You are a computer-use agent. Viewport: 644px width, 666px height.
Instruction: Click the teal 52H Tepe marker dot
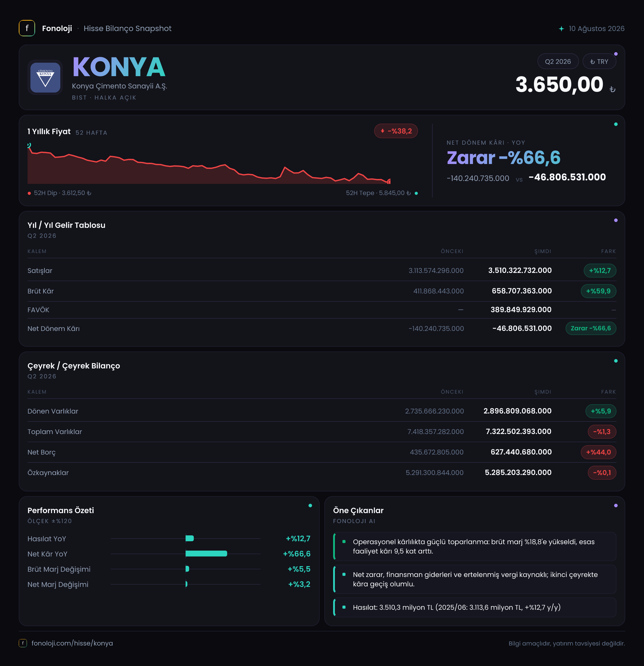416,193
